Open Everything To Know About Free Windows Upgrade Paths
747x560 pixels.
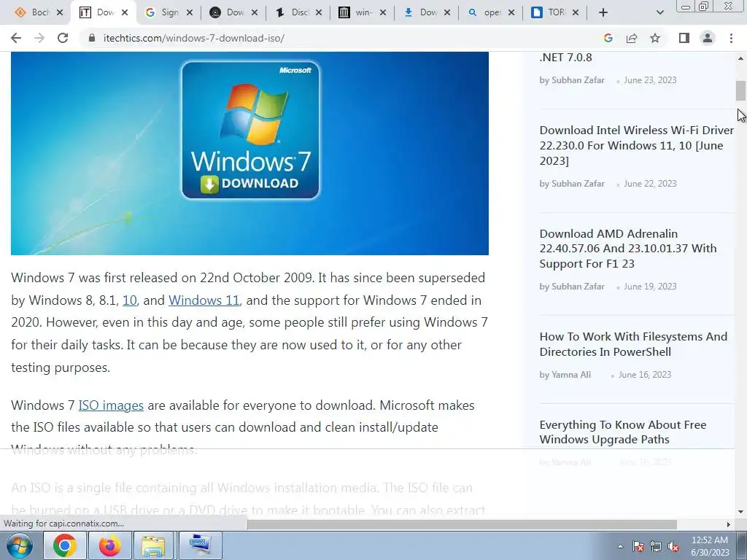(x=623, y=432)
